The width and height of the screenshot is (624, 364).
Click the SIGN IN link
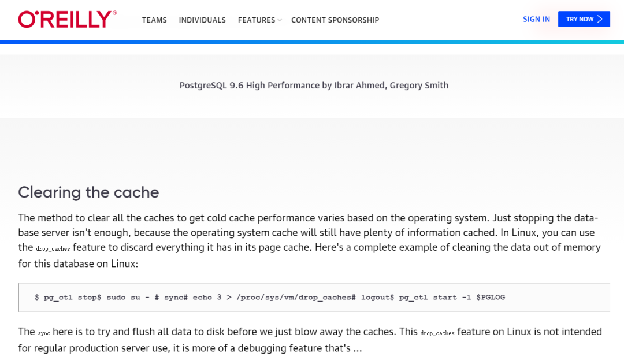click(536, 18)
